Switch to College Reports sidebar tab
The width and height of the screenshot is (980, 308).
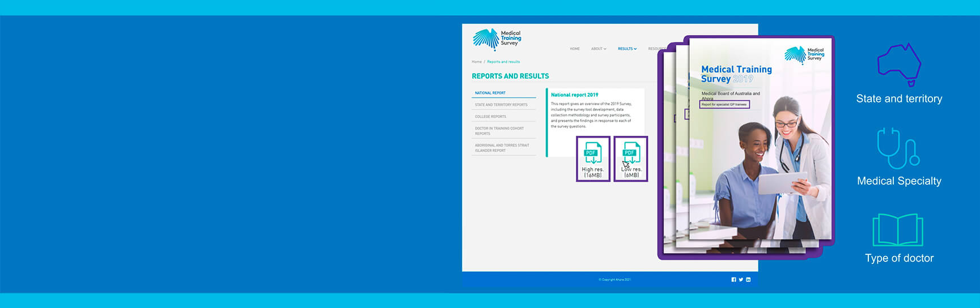(x=491, y=117)
